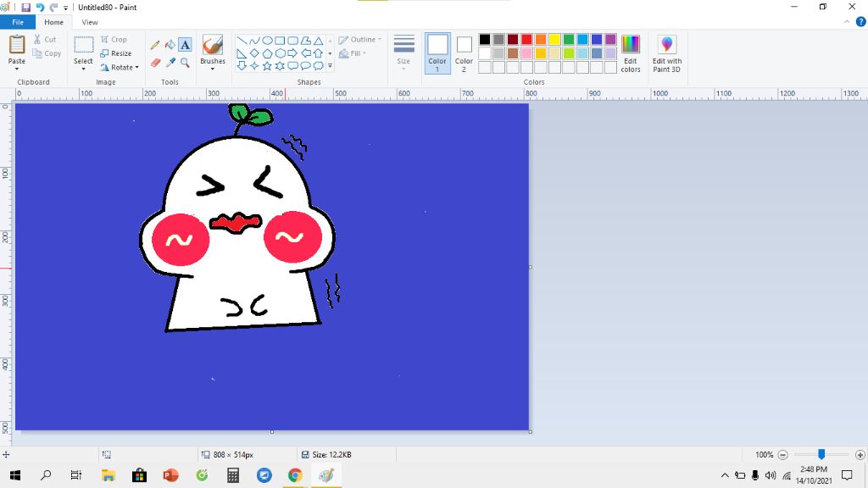Choose the Down arrow shape
868x488 pixels.
[242, 66]
